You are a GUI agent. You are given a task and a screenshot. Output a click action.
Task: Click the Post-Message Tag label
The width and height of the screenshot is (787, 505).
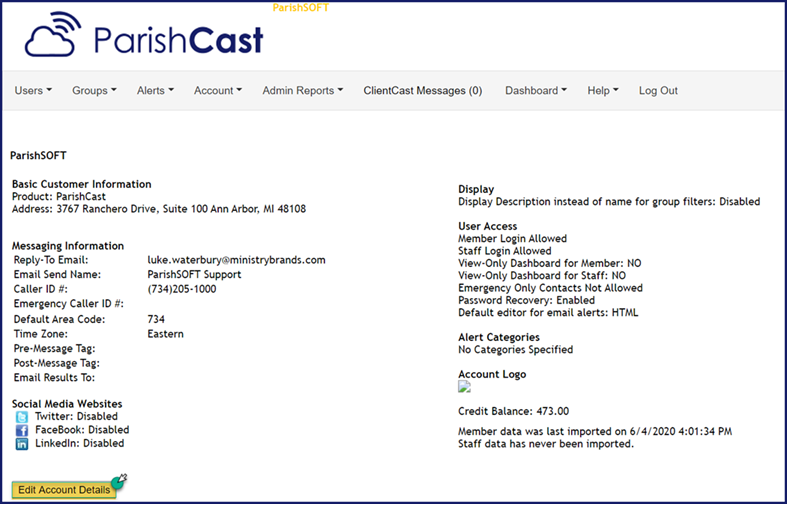click(56, 363)
